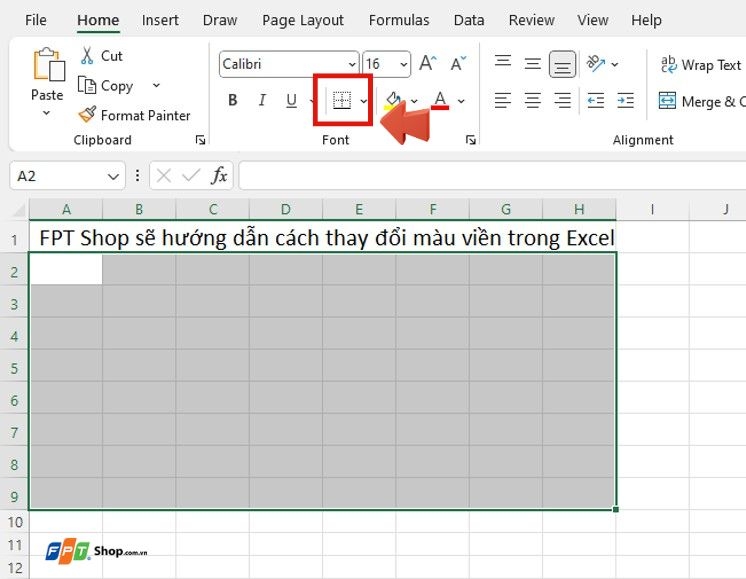Click the formula bar options dots handle
Image resolution: width=746 pixels, height=579 pixels.
[x=137, y=176]
